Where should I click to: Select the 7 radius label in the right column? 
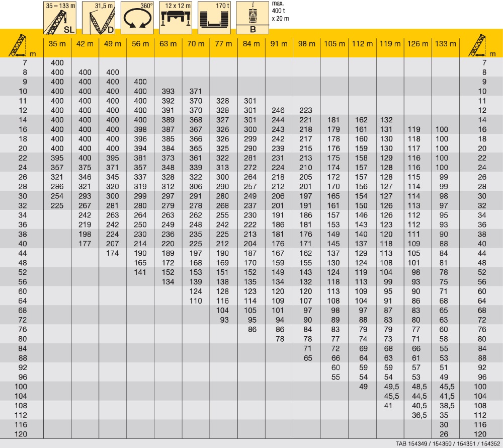[484, 63]
